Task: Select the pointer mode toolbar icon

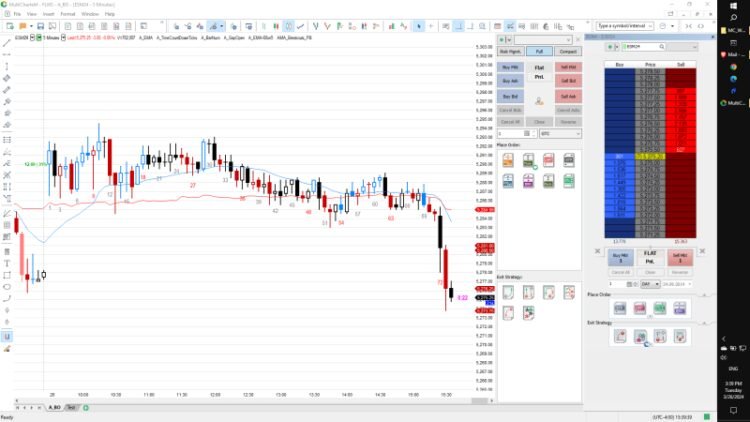Action: (x=419, y=26)
